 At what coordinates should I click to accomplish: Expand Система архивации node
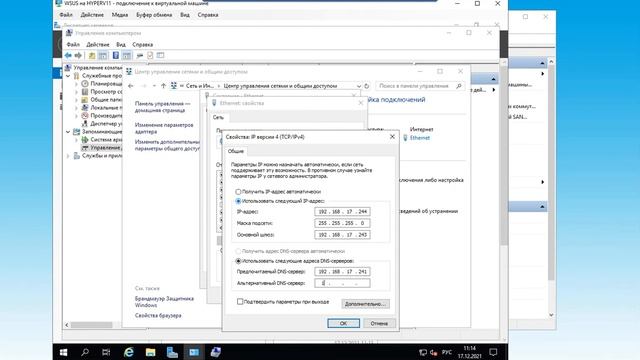coord(76,140)
